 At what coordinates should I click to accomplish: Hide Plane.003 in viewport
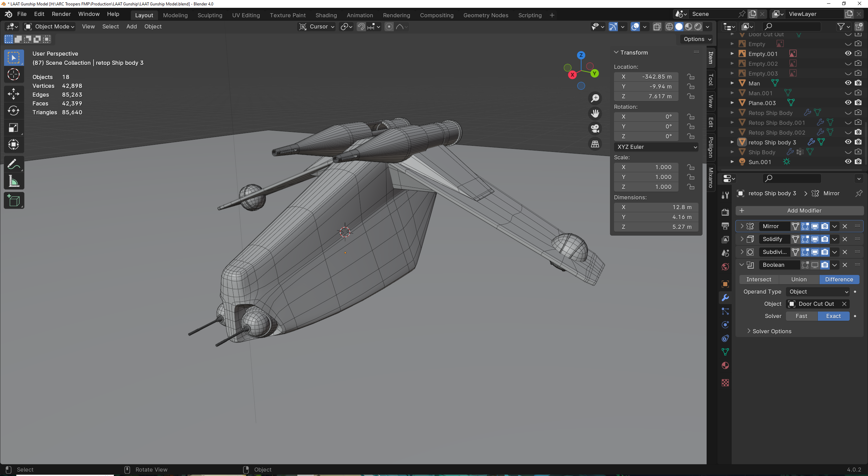coord(848,103)
